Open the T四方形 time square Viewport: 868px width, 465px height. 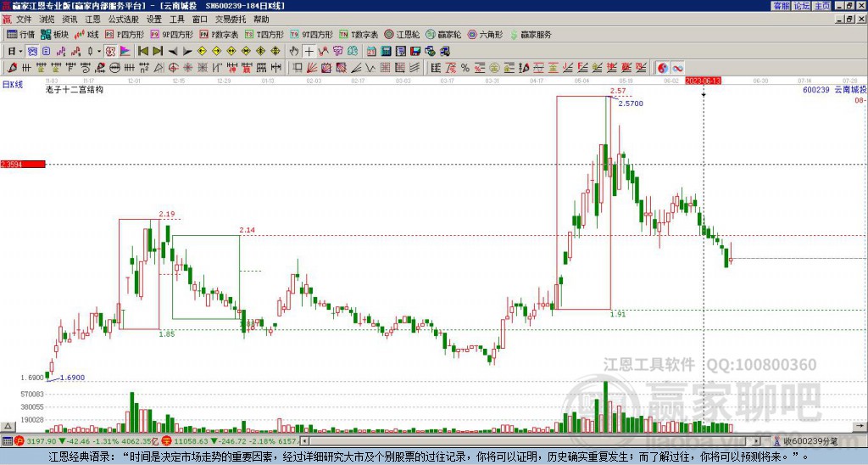(264, 34)
